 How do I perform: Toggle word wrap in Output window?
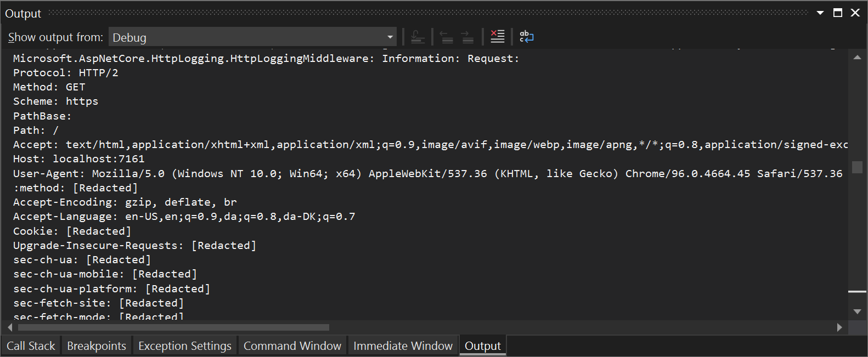click(526, 37)
